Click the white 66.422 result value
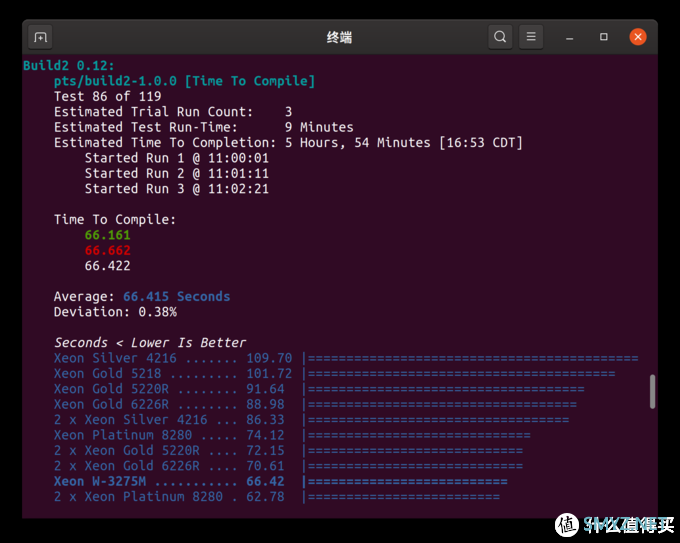 pyautogui.click(x=107, y=266)
